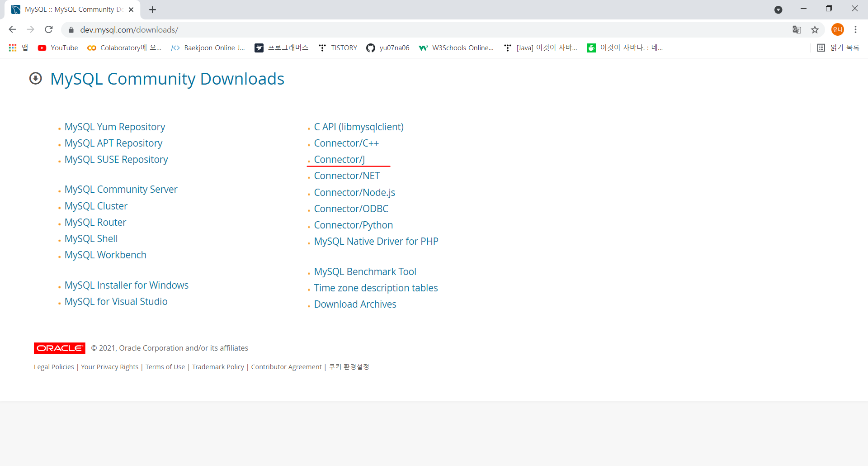Open Connector/ODBC link
The width and height of the screenshot is (868, 466).
[x=351, y=209]
